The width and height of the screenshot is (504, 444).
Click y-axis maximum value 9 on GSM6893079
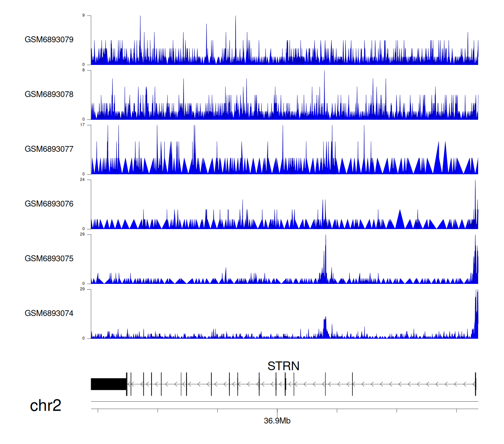pos(83,15)
